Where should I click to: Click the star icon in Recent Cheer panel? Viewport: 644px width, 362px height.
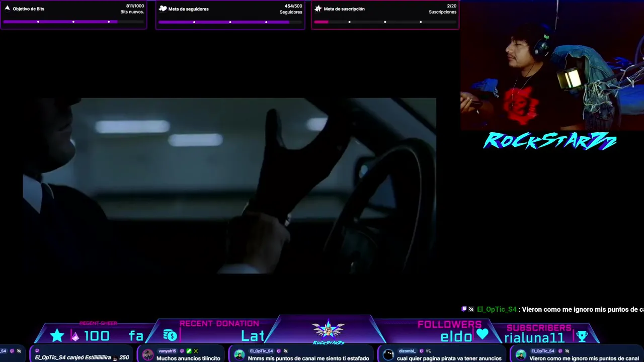tap(57, 335)
